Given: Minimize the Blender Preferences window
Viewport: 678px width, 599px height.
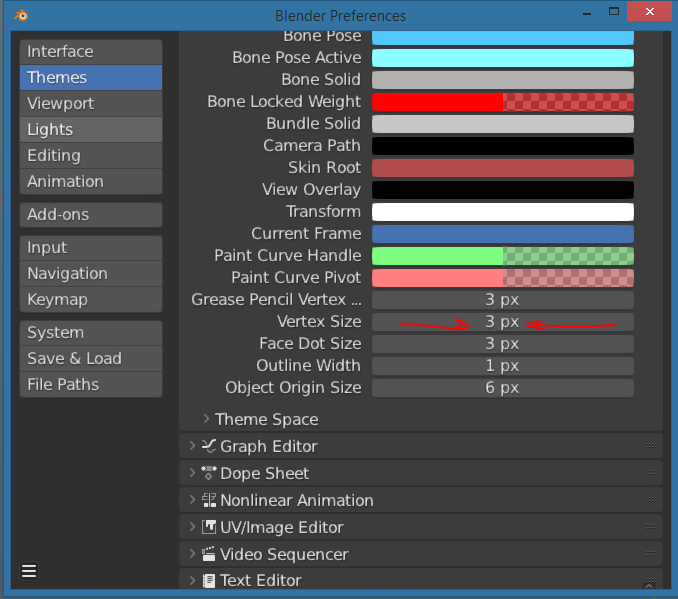Looking at the screenshot, I should (587, 12).
